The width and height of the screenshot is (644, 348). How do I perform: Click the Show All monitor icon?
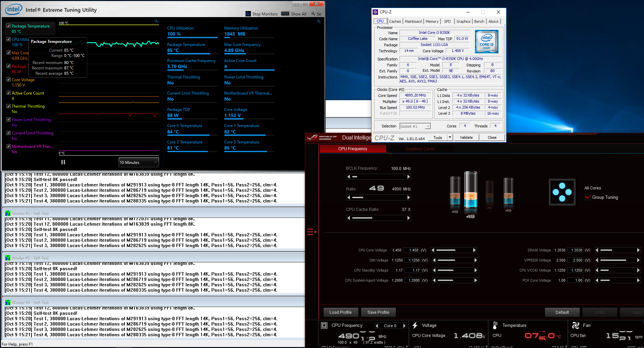point(285,14)
